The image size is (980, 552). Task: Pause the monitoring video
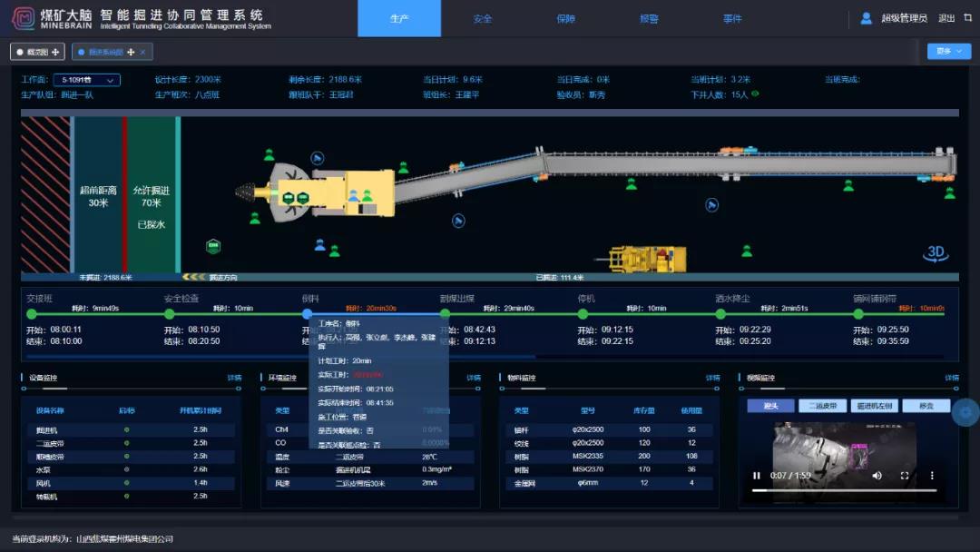757,476
